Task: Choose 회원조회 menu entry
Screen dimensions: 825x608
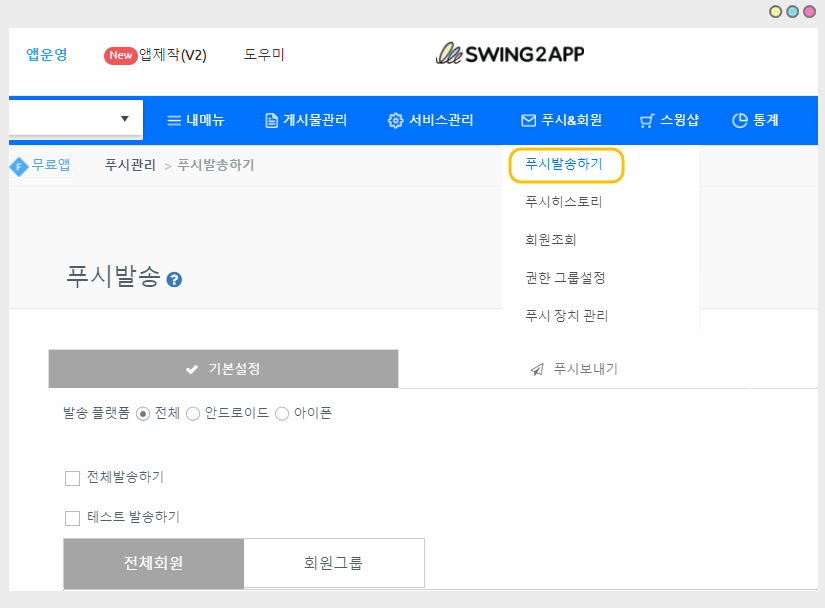Action: 551,240
